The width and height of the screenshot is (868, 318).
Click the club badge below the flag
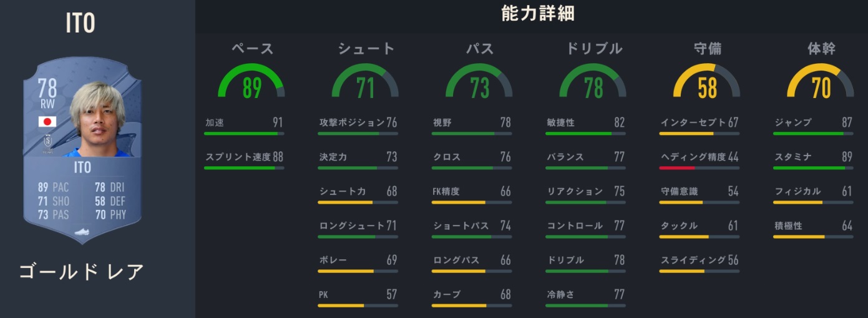(47, 142)
